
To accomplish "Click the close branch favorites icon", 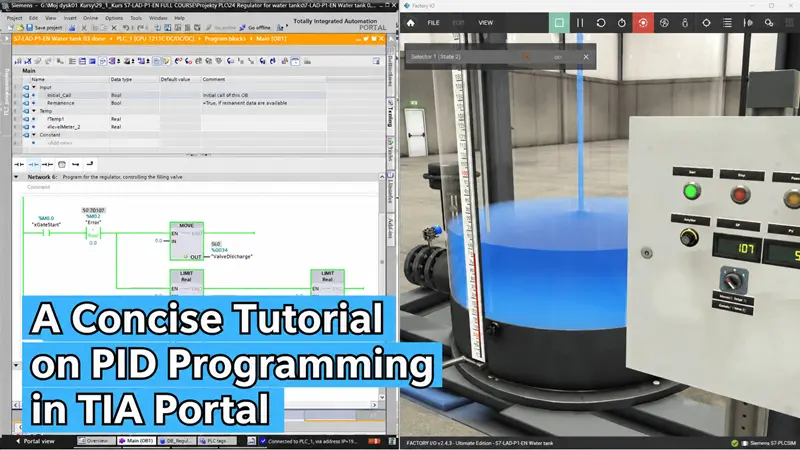I will [90, 164].
